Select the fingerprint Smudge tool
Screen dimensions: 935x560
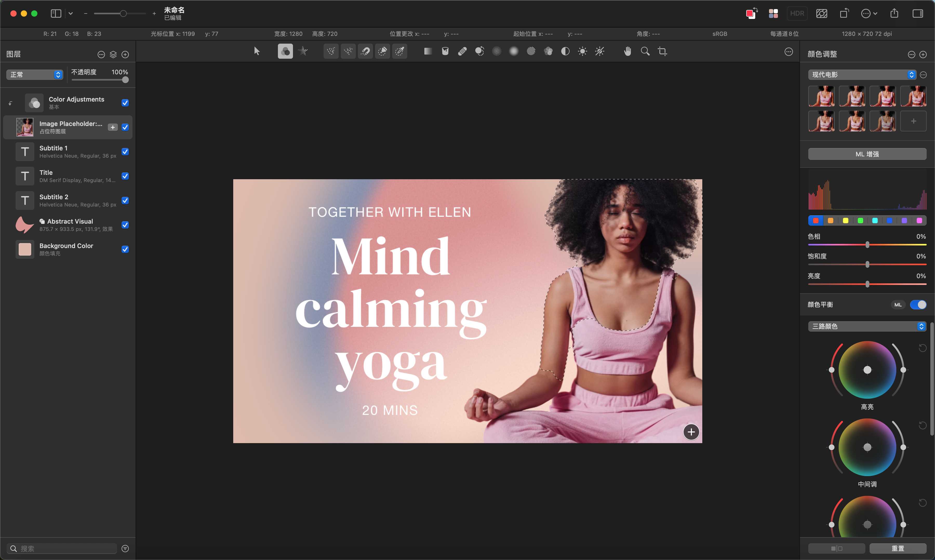click(x=531, y=51)
